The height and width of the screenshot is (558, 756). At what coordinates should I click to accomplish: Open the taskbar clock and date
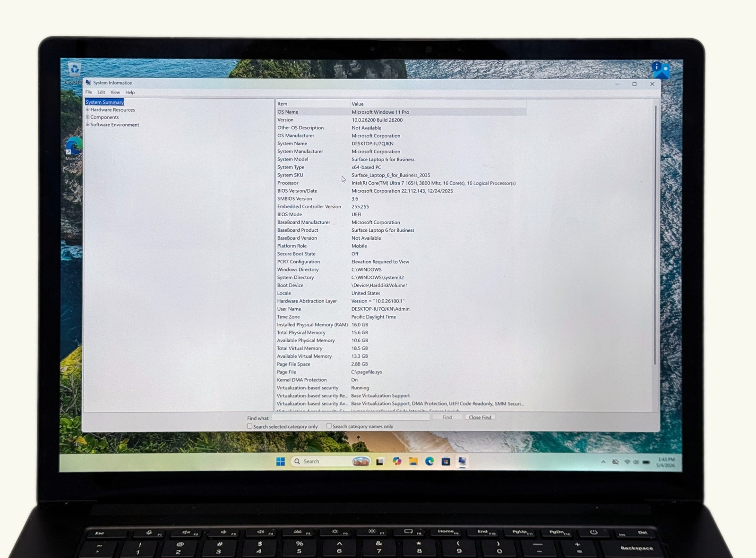click(x=665, y=462)
